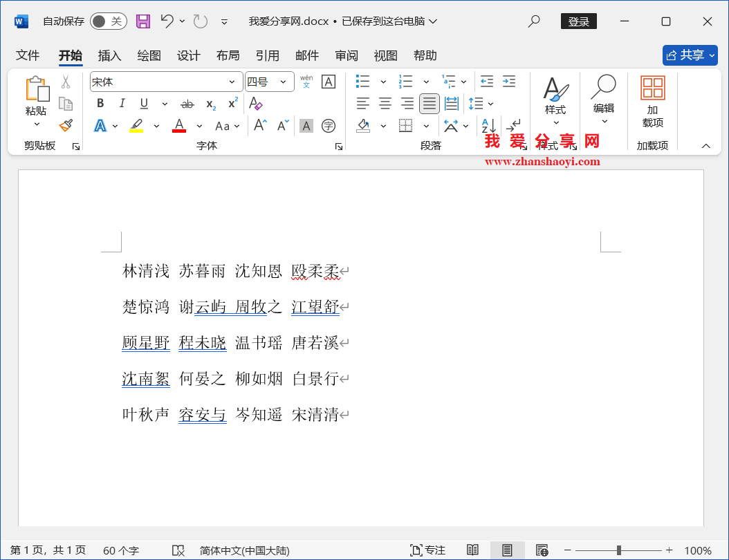Apply yellow text highlight color
The image size is (729, 560).
(136, 125)
